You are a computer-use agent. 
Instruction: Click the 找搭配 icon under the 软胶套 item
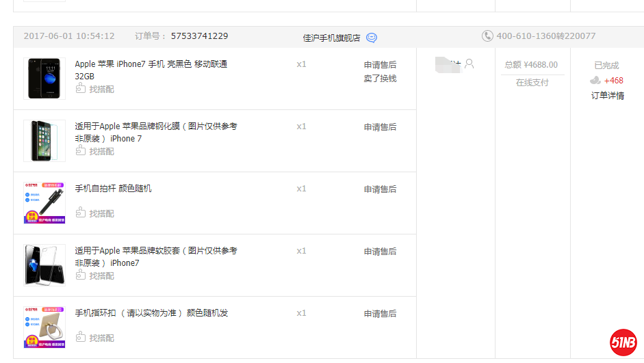[81, 275]
